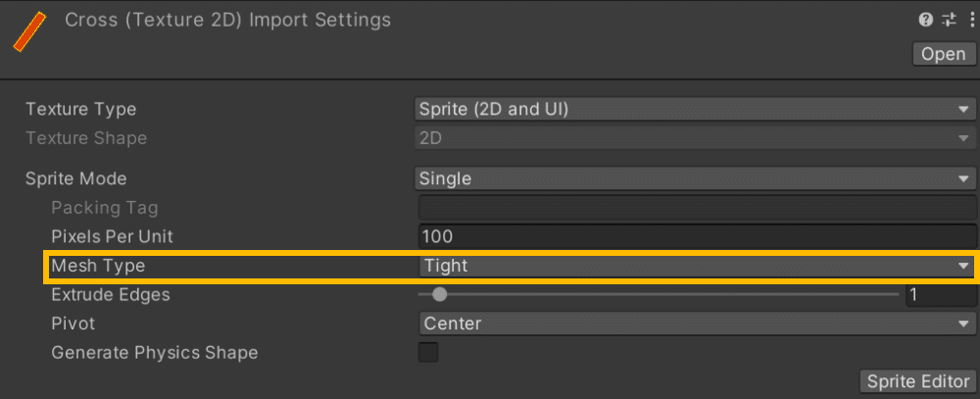Viewport: 980px width, 399px height.
Task: Click the preset selector sliders icon
Action: [x=949, y=20]
